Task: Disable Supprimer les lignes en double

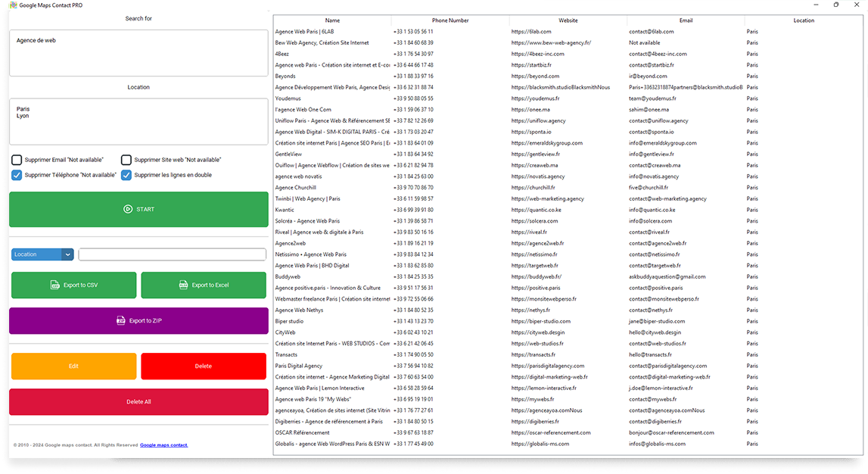Action: coord(126,175)
